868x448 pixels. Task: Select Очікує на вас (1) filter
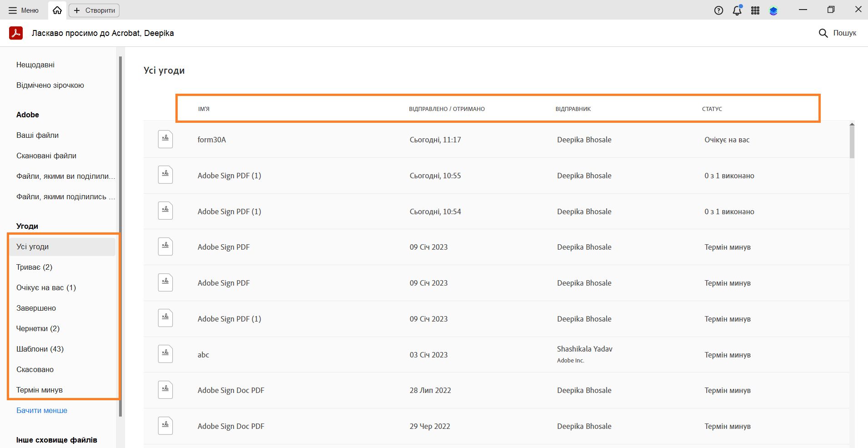(46, 287)
